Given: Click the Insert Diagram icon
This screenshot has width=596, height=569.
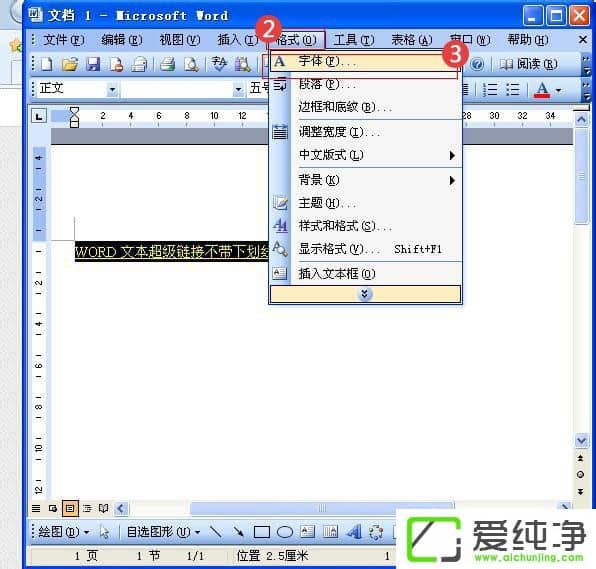Looking at the screenshot, I should point(376,532).
